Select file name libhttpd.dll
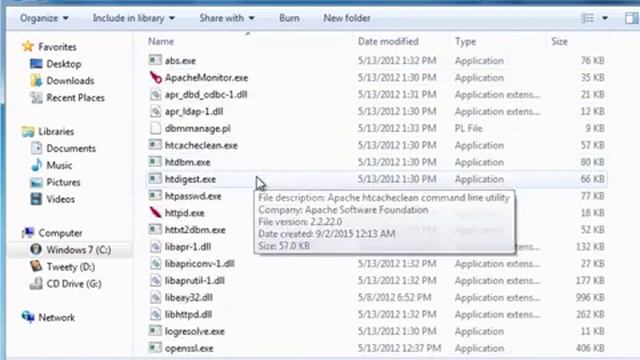This screenshot has width=640, height=360. click(188, 314)
